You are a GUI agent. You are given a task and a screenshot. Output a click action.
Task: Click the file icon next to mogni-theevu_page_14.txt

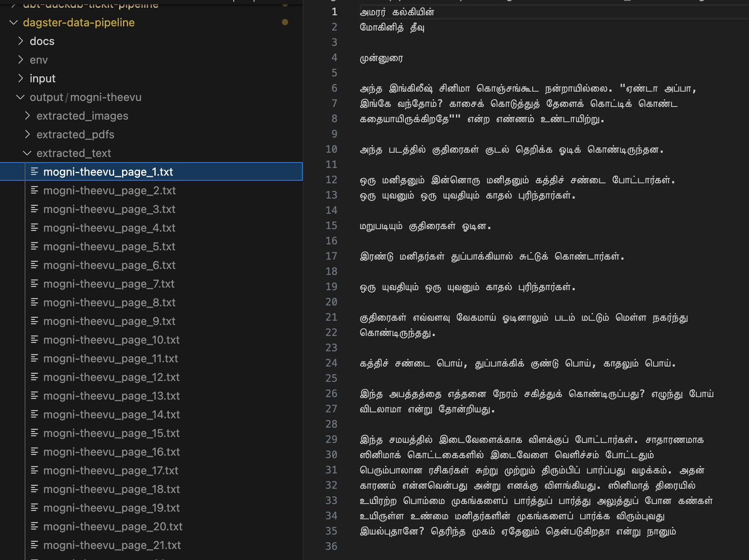click(x=35, y=414)
